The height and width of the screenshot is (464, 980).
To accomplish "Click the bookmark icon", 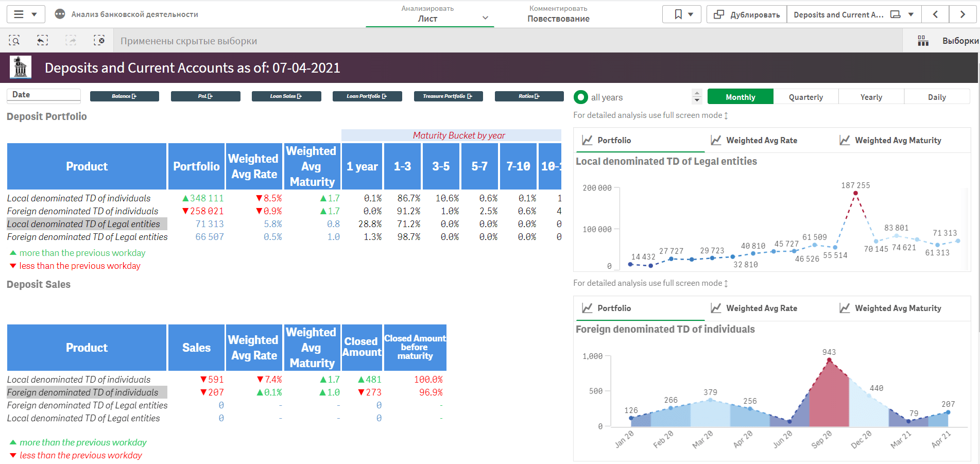I will 678,14.
